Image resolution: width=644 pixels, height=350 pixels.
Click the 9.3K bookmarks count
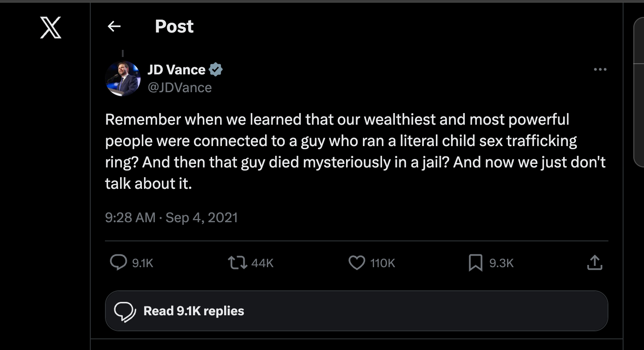(501, 263)
